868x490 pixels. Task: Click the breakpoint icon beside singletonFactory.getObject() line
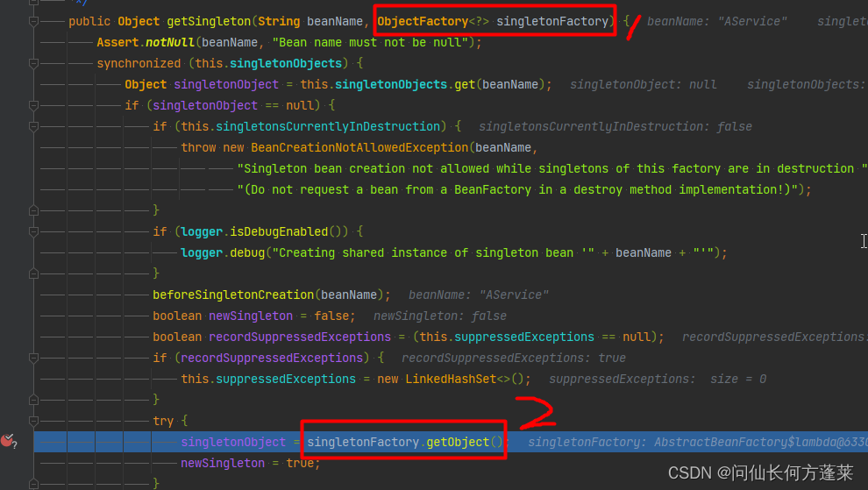pyautogui.click(x=8, y=441)
